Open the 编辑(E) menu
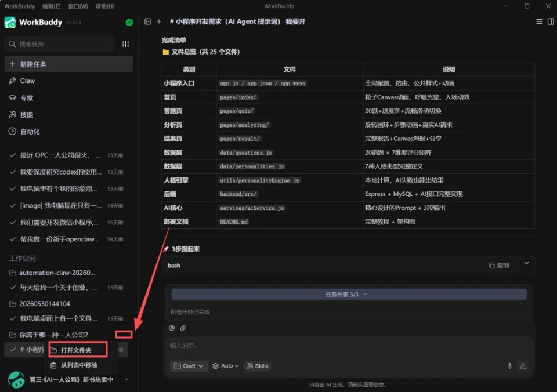 click(52, 6)
